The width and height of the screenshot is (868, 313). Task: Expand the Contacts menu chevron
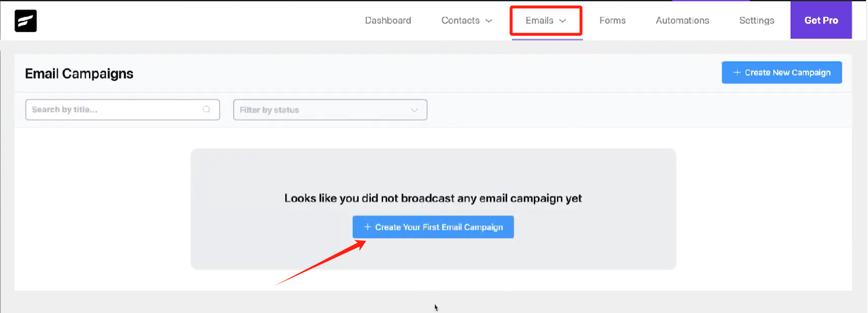point(489,21)
